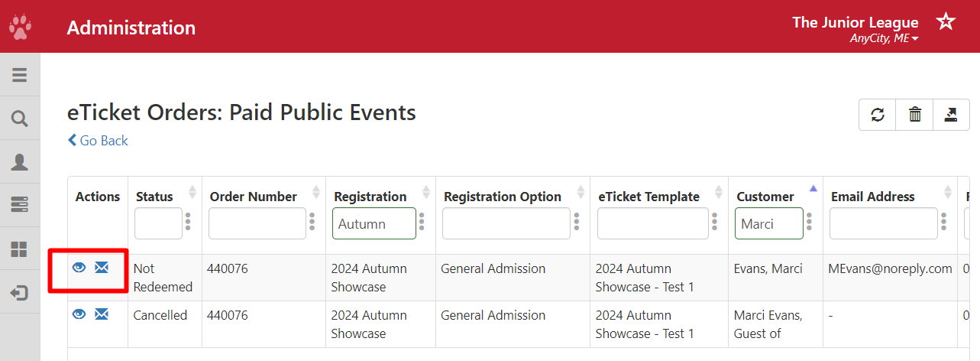Export the grid with the download button
This screenshot has width=980, height=361.
point(951,115)
